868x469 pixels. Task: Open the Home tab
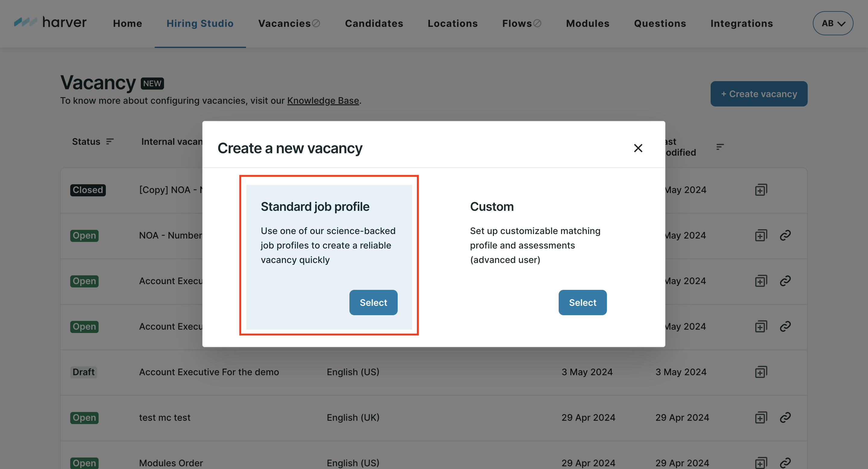[x=128, y=23]
